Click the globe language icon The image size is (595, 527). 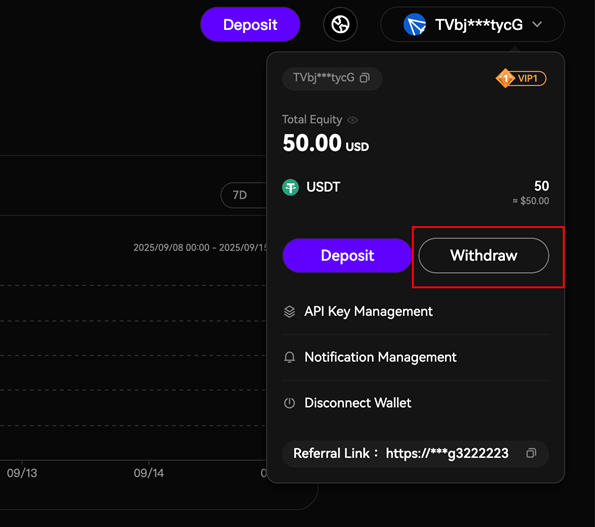coord(340,25)
